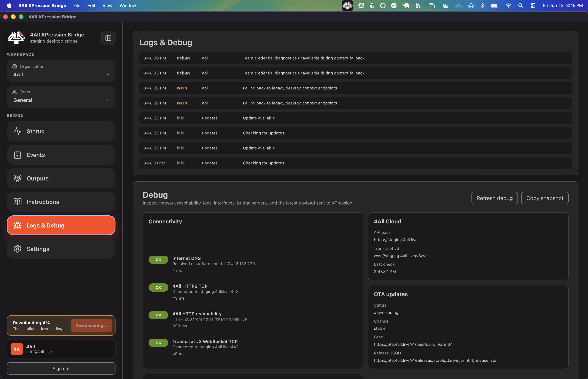Click the OTA feed URL ending darwin/arm64
The height and width of the screenshot is (379, 588).
pyautogui.click(x=413, y=344)
